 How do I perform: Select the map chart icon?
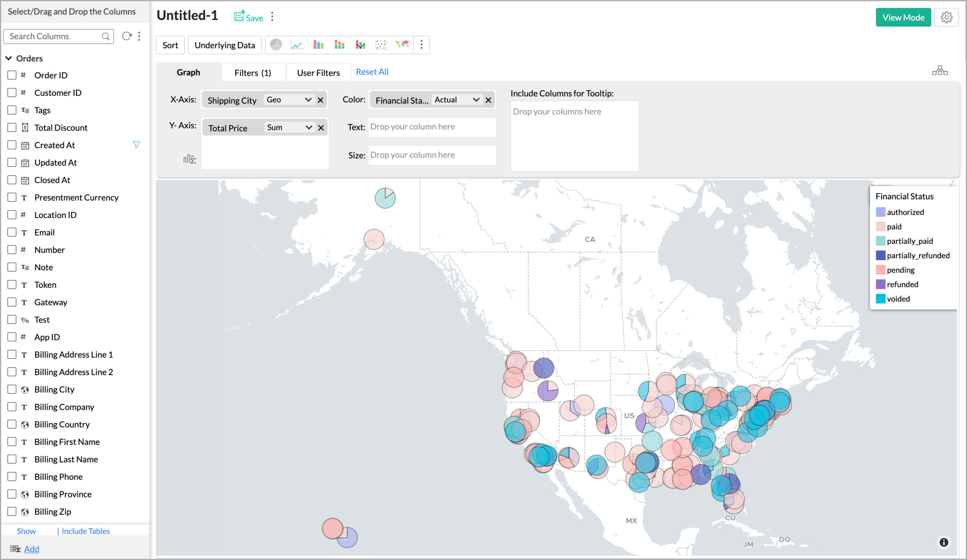tap(402, 45)
